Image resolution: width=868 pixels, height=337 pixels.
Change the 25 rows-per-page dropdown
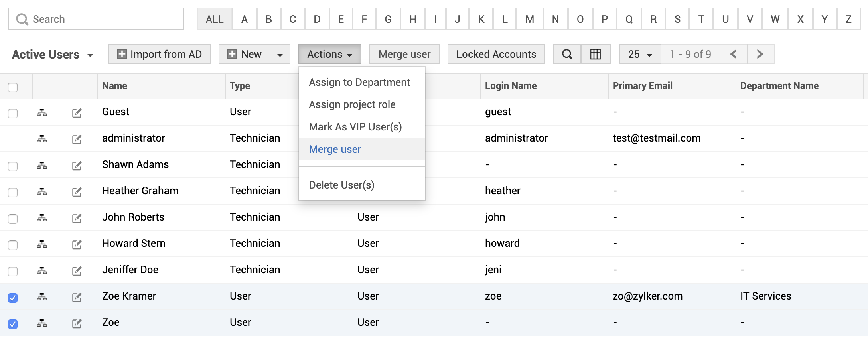640,54
